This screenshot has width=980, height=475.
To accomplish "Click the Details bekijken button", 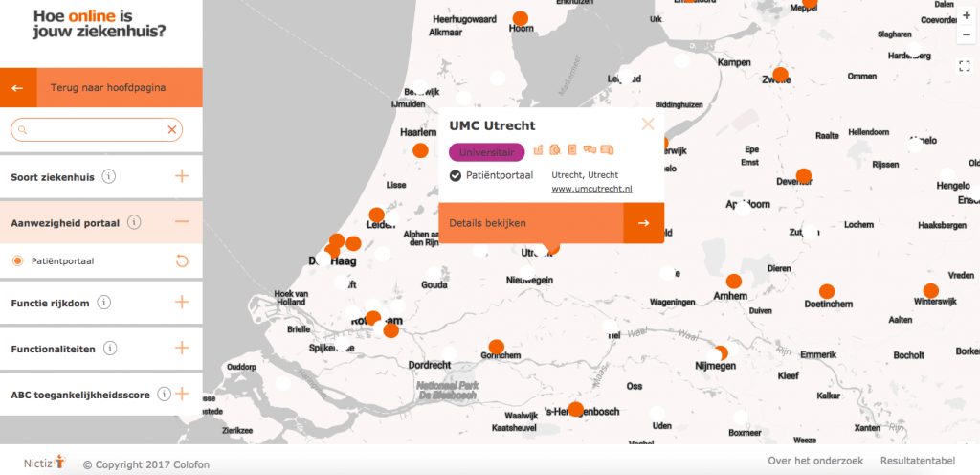I will pos(551,223).
